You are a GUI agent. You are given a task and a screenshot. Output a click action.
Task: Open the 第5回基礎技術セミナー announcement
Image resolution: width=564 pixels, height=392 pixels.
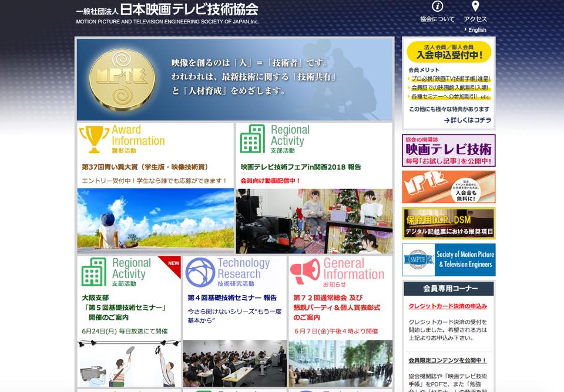click(x=124, y=307)
